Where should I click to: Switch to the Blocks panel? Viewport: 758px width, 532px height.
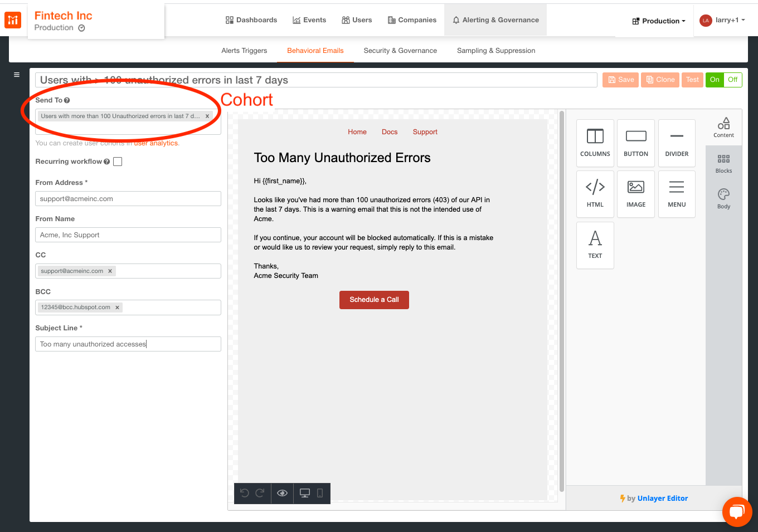pyautogui.click(x=723, y=164)
